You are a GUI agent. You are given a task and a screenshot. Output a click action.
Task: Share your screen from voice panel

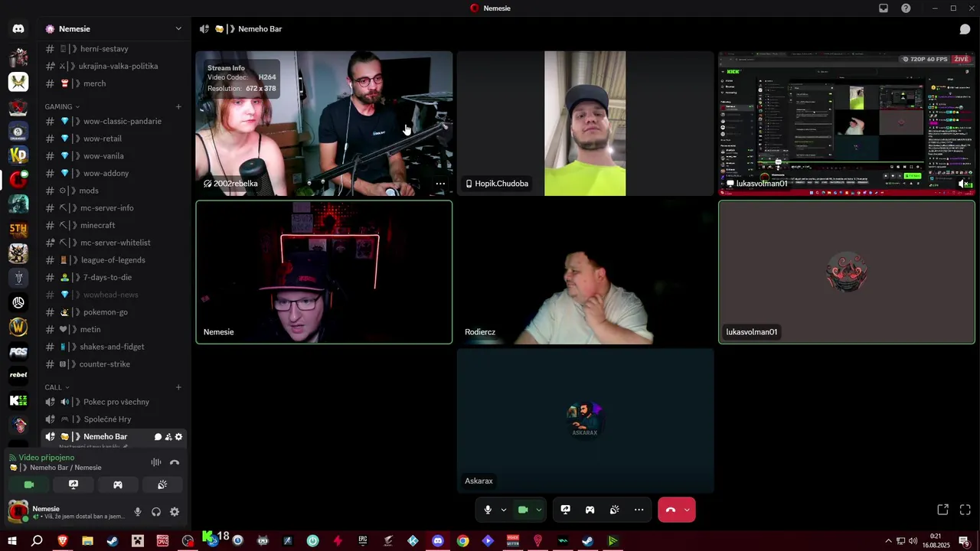tap(73, 484)
